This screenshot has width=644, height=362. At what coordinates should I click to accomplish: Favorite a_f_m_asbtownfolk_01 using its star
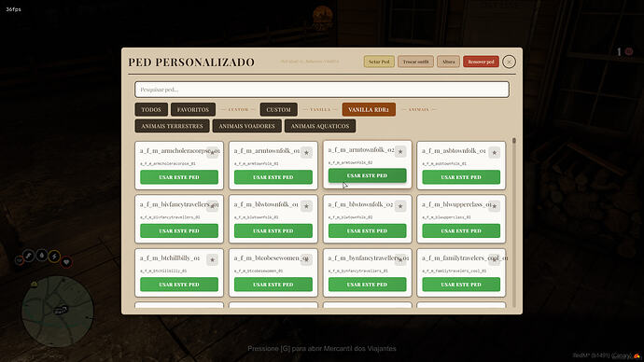(x=495, y=153)
